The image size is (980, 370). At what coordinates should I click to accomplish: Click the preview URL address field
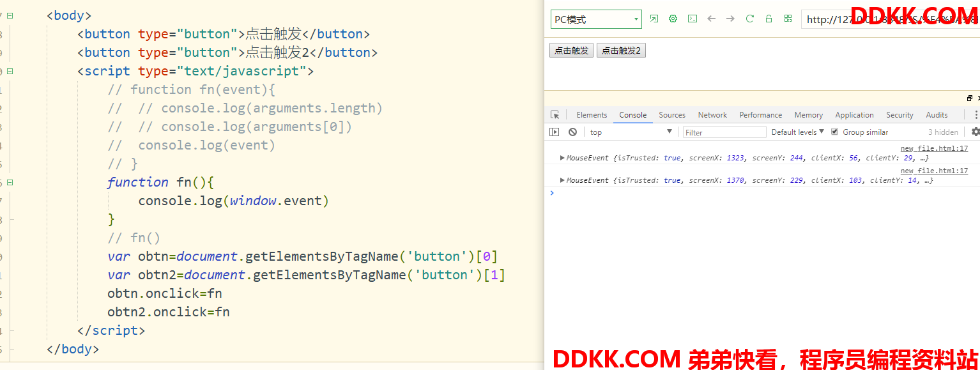pos(890,19)
